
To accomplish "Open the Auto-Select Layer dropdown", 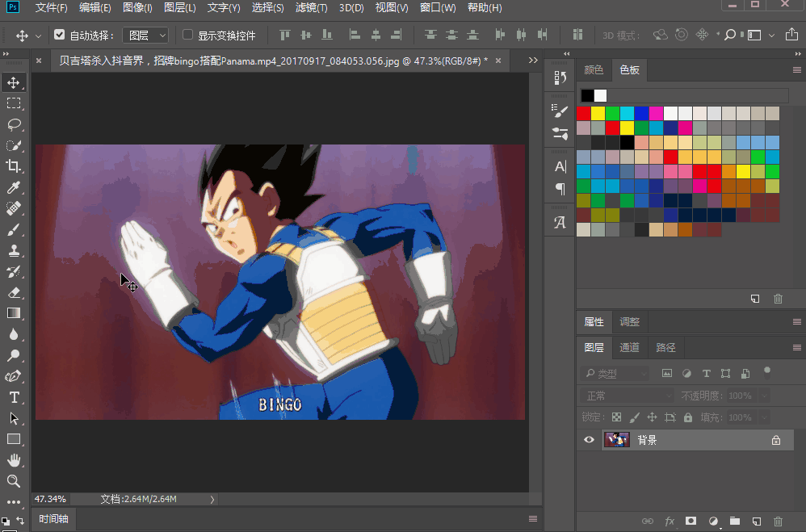I will click(145, 35).
